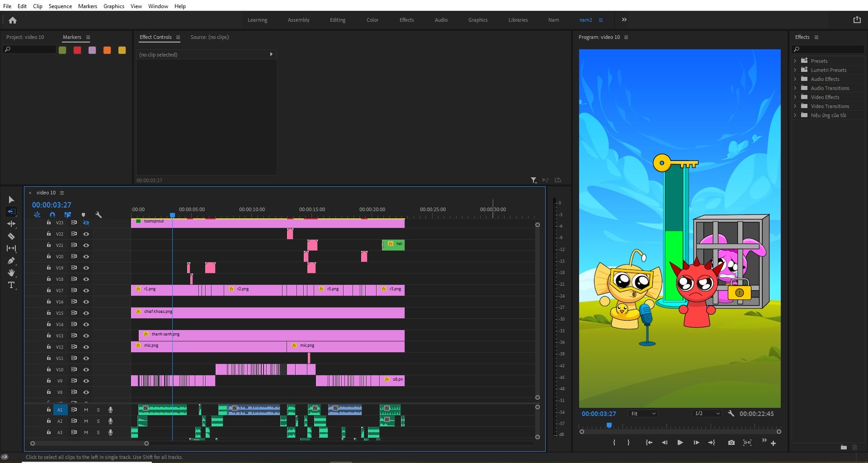Toggle lock on track V15
The image size is (868, 463).
tap(49, 313)
